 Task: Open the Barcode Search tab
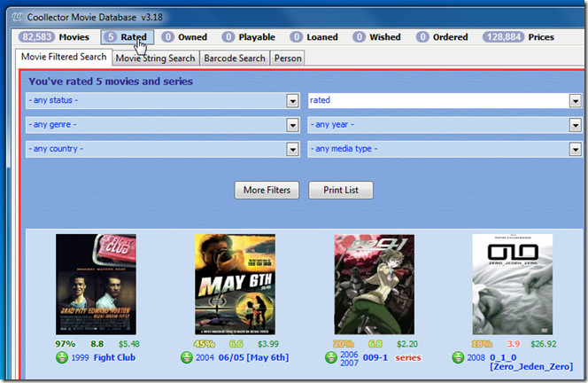click(x=235, y=59)
